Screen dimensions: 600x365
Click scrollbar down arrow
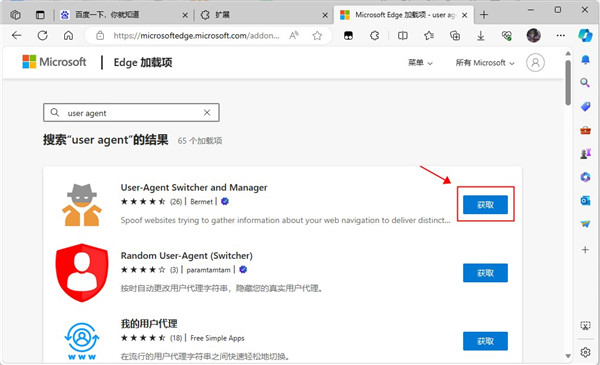(568, 355)
